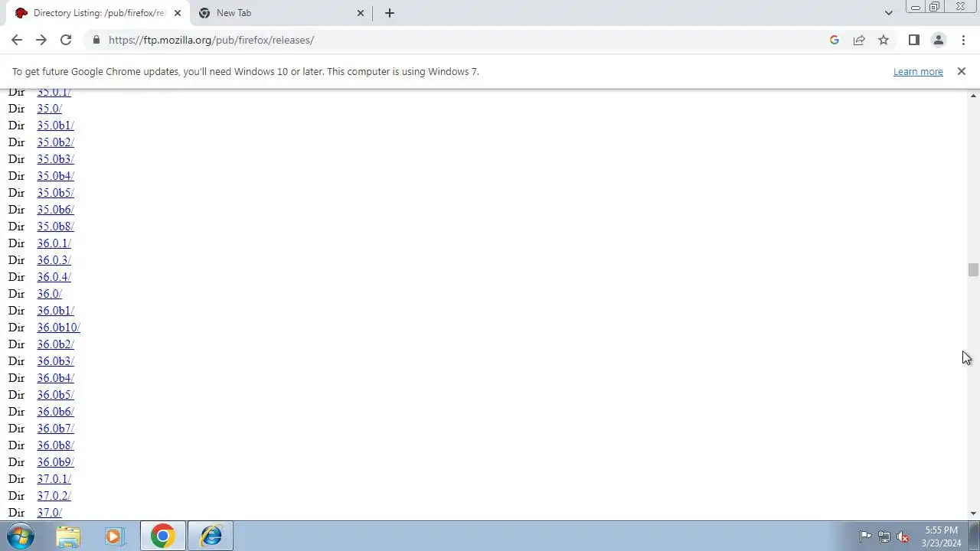Click the muted volume tray icon
This screenshot has height=551, width=980.
[x=903, y=536]
